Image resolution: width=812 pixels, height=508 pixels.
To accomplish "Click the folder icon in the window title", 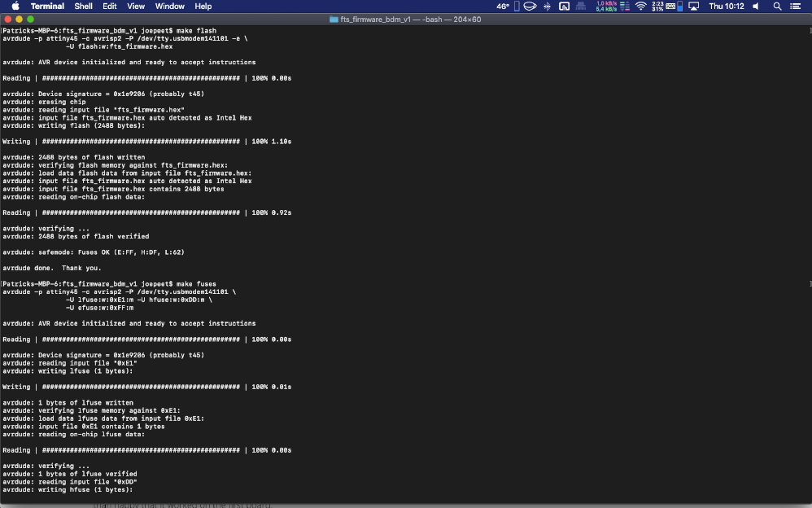I will [334, 20].
